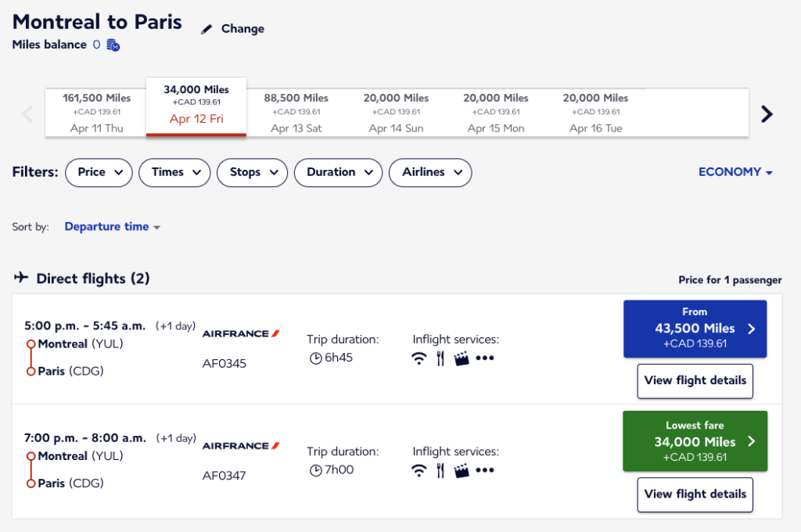This screenshot has height=532, width=801.
Task: Open the Airlines filter dropdown
Action: pos(430,172)
